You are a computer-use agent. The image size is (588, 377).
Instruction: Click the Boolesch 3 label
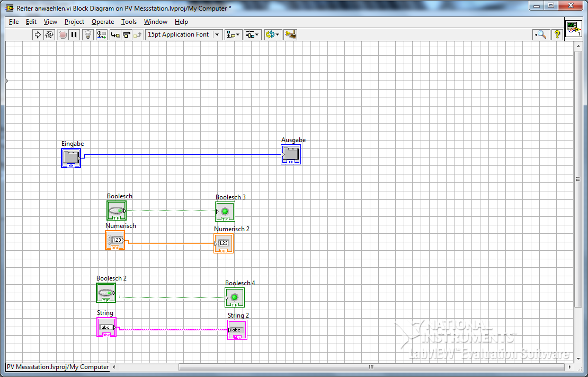(x=230, y=197)
